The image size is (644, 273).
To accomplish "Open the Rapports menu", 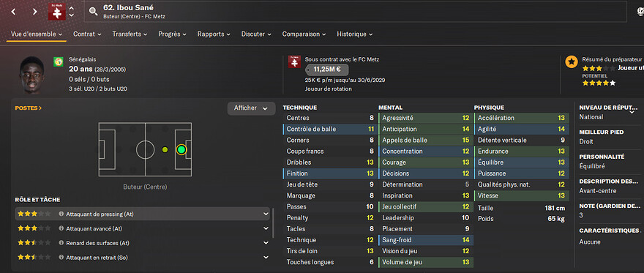I will [214, 34].
